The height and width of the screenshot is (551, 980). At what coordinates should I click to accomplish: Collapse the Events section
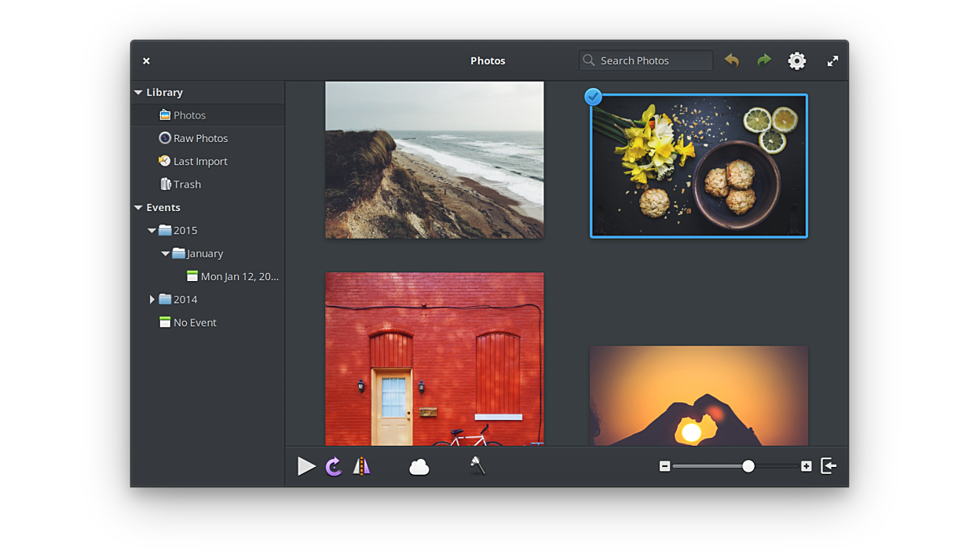[x=138, y=208]
